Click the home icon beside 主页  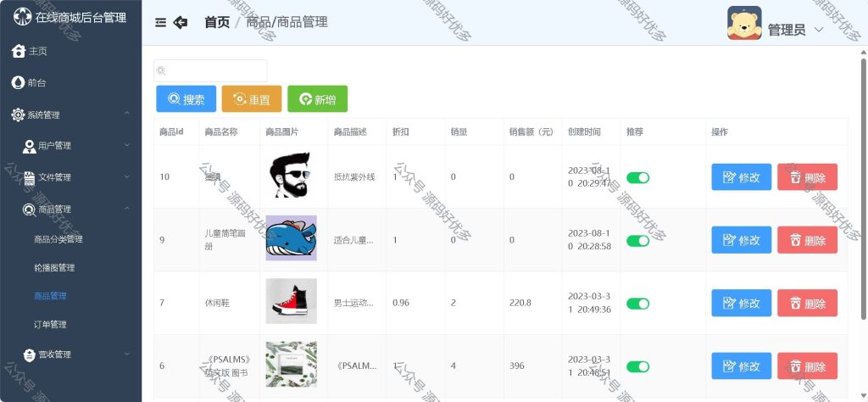click(x=19, y=51)
